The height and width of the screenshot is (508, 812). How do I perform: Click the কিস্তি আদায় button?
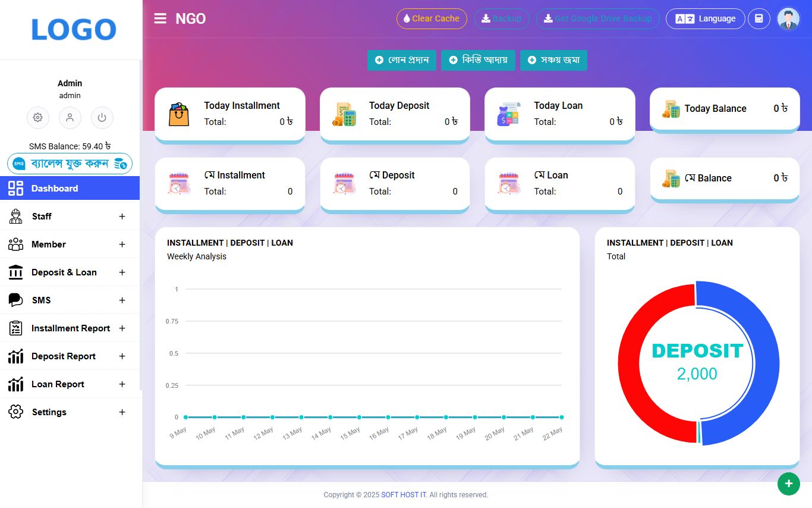coord(478,60)
